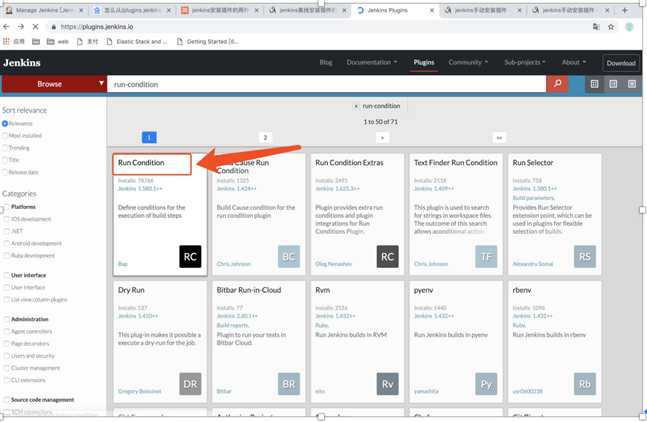The height and width of the screenshot is (422, 647).
Task: Open the Bitbar Run-in-Cloud plugin
Action: click(249, 290)
